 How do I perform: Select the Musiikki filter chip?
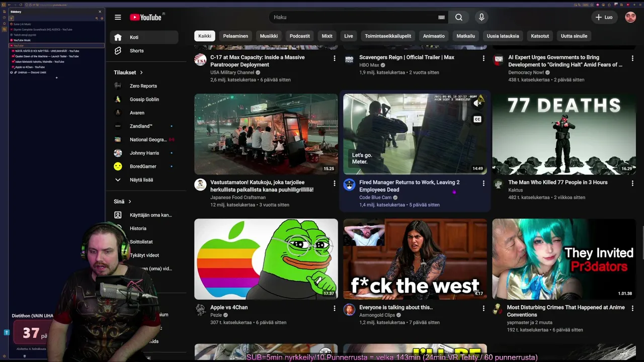tap(269, 36)
